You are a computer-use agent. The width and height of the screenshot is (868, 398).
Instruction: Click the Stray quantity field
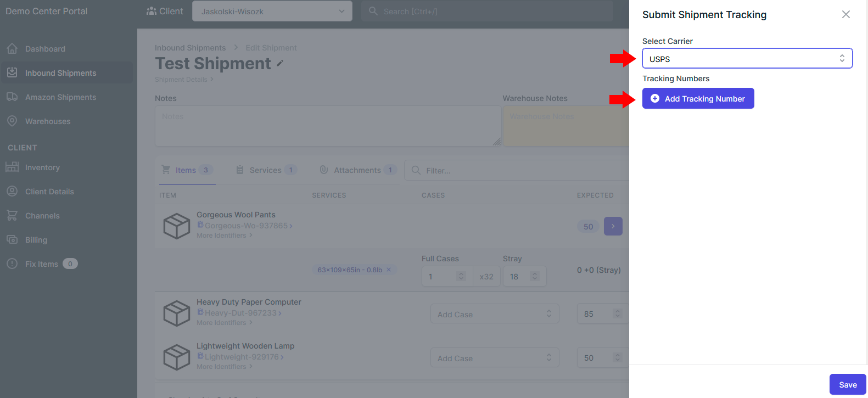pos(524,276)
